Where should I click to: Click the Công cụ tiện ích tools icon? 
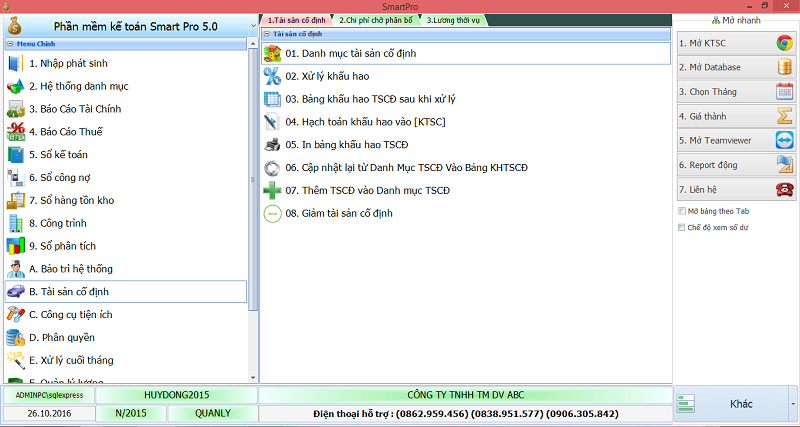pyautogui.click(x=15, y=315)
